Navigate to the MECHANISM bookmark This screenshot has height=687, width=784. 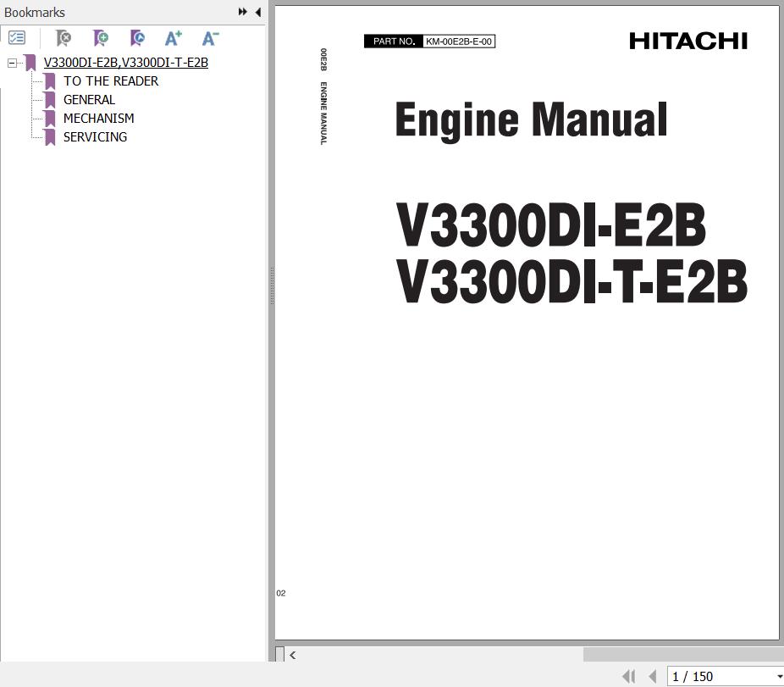coord(98,119)
